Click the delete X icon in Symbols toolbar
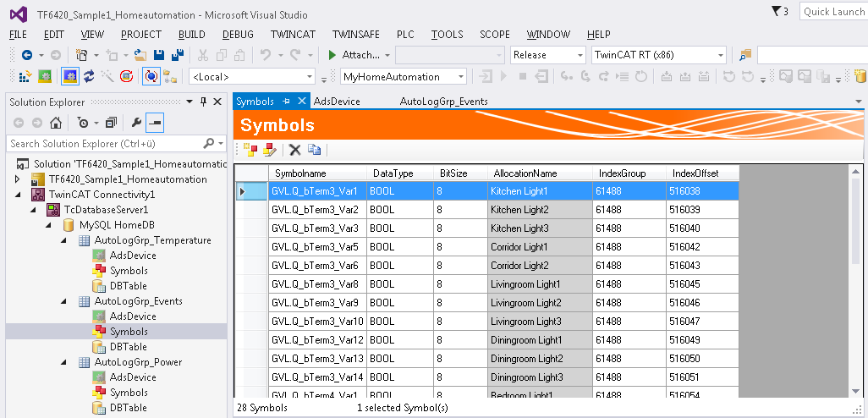The width and height of the screenshot is (868, 418). click(x=295, y=150)
